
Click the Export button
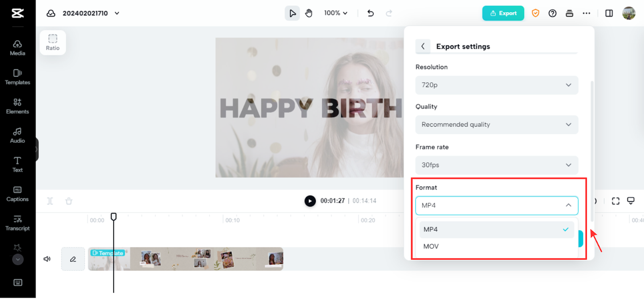[503, 13]
